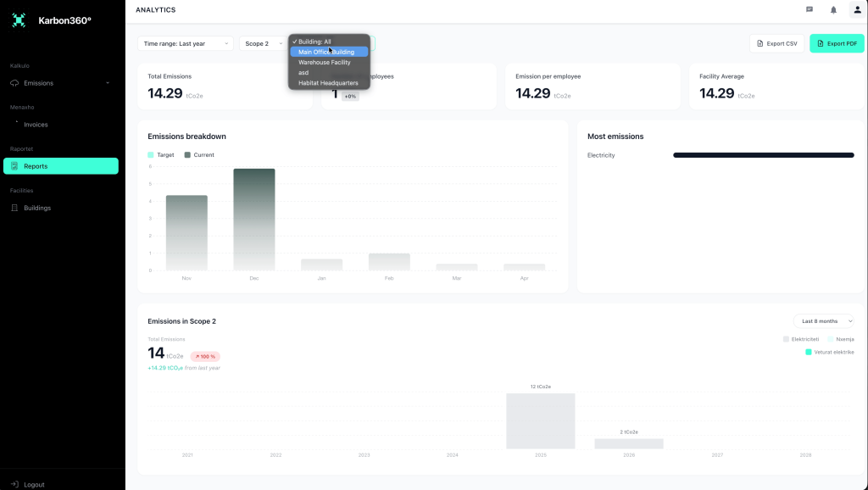This screenshot has width=868, height=490.
Task: Click the Electricity emissions progress bar
Action: click(x=763, y=155)
